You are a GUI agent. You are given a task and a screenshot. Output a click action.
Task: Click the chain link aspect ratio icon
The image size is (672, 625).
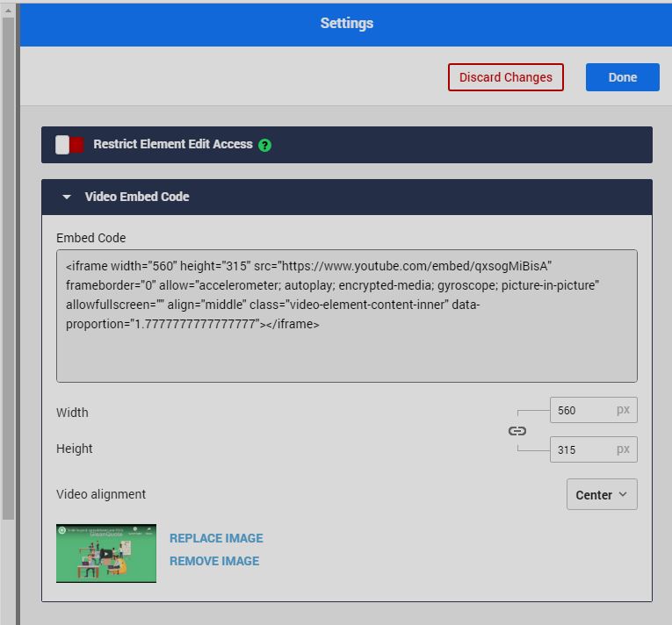click(517, 431)
